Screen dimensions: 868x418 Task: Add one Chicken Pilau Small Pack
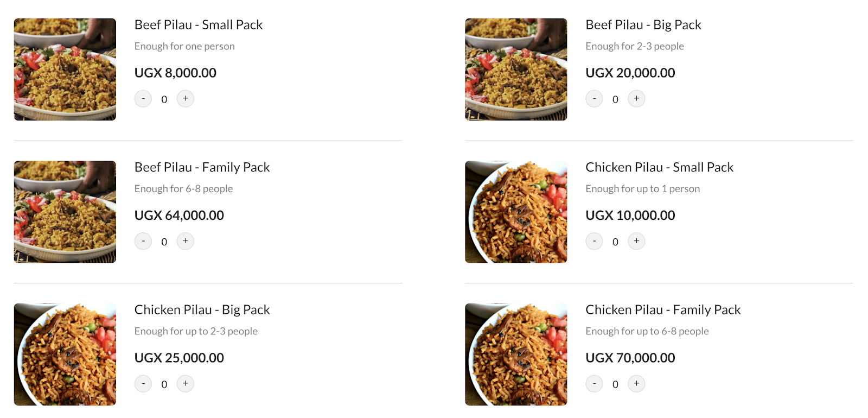pyautogui.click(x=636, y=241)
